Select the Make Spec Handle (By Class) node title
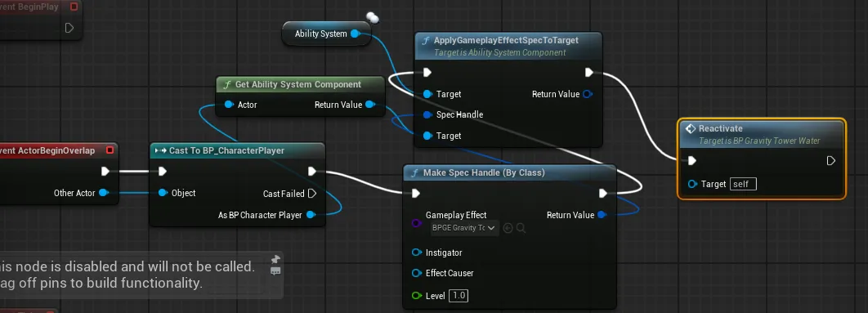 (x=484, y=172)
